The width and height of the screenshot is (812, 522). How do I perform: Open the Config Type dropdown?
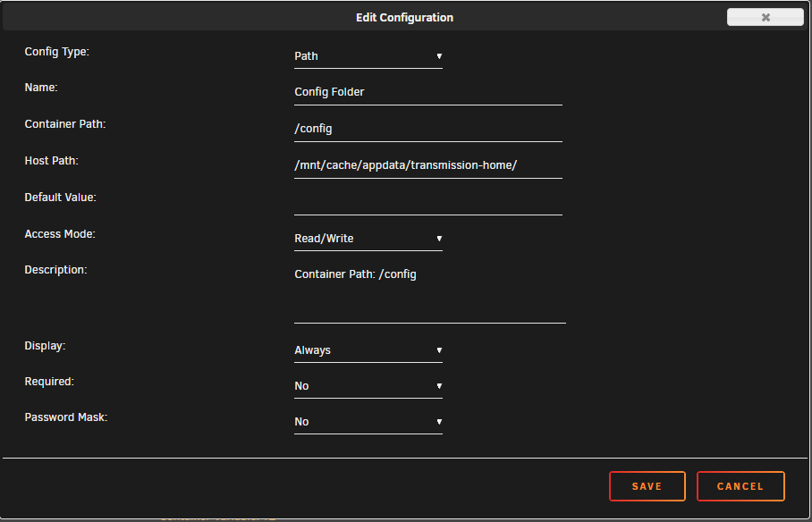(368, 56)
